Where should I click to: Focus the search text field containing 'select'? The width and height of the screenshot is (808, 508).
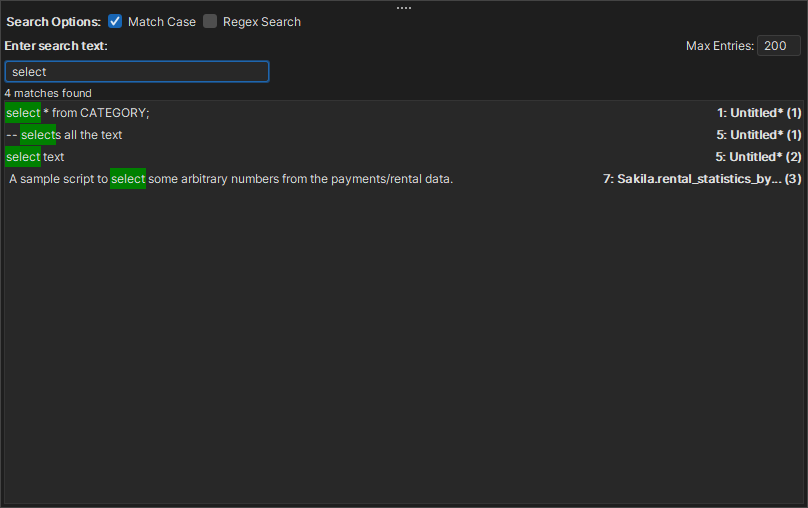coord(137,72)
